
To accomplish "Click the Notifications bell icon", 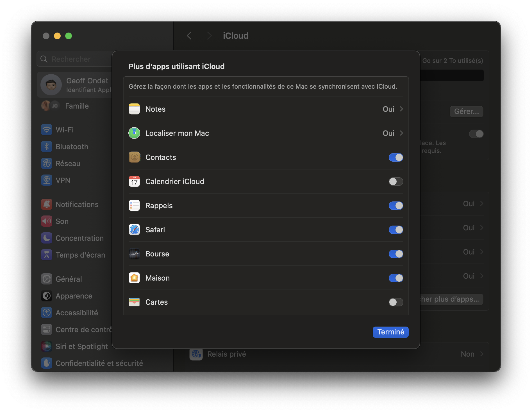I will (x=47, y=204).
